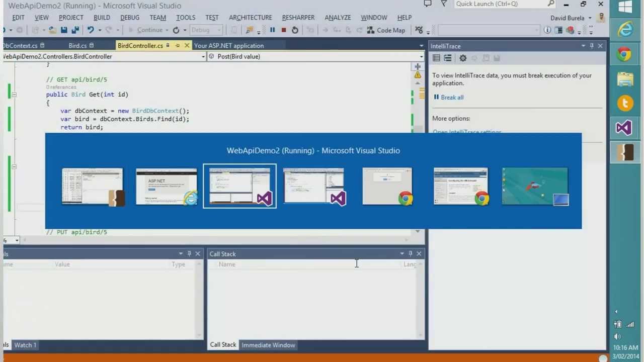Viewport: 644px width, 362px height.
Task: Open Code Map from toolbar
Action: tap(385, 30)
